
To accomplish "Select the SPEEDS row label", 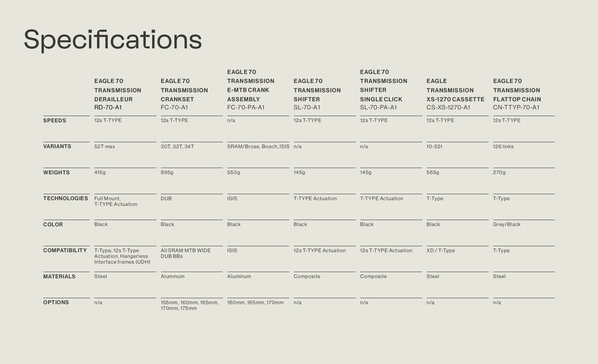I will [x=55, y=121].
